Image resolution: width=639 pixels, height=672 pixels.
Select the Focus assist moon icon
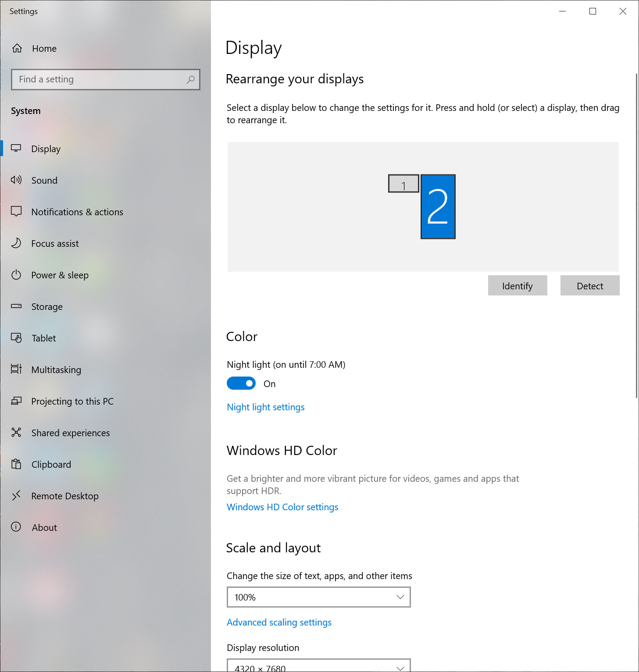pos(16,243)
